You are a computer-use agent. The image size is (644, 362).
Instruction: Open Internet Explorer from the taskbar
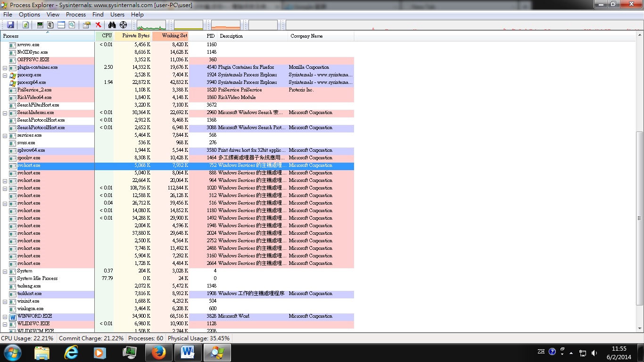point(71,352)
